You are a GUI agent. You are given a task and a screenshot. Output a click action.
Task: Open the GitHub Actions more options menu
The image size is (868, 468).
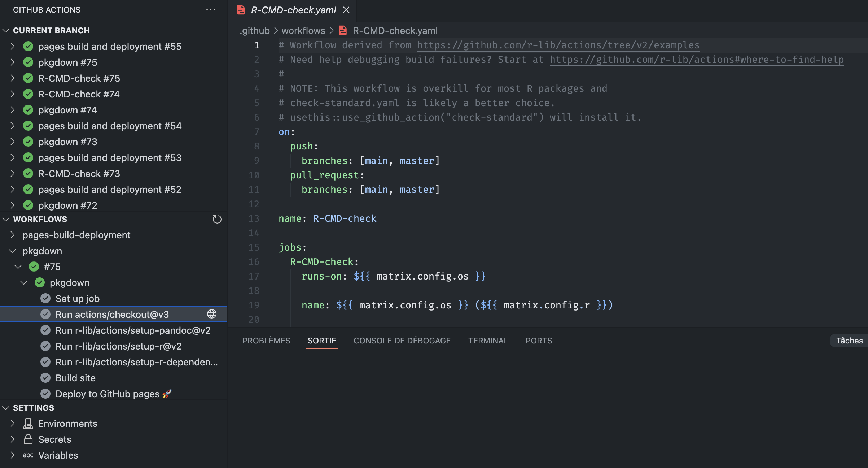pos(211,10)
